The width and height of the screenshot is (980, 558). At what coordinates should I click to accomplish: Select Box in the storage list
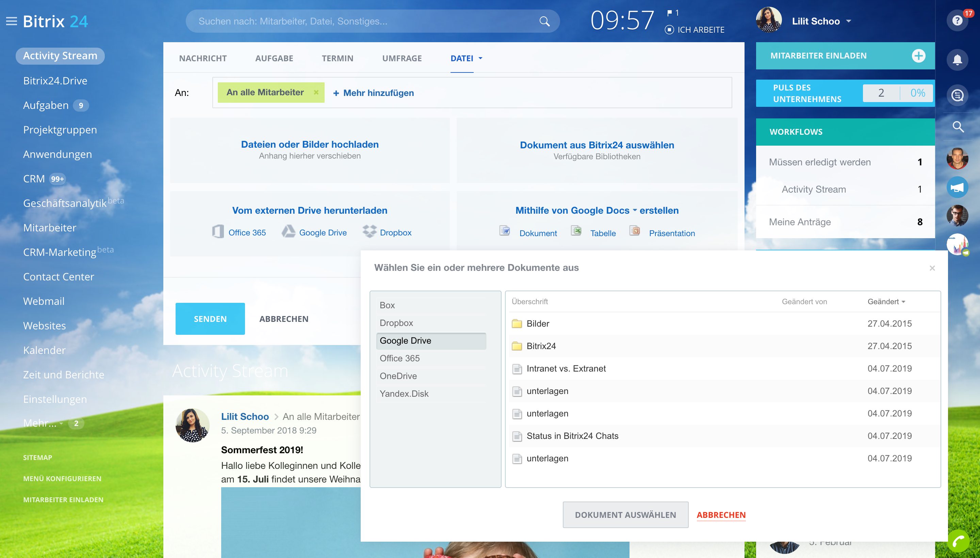(x=431, y=306)
